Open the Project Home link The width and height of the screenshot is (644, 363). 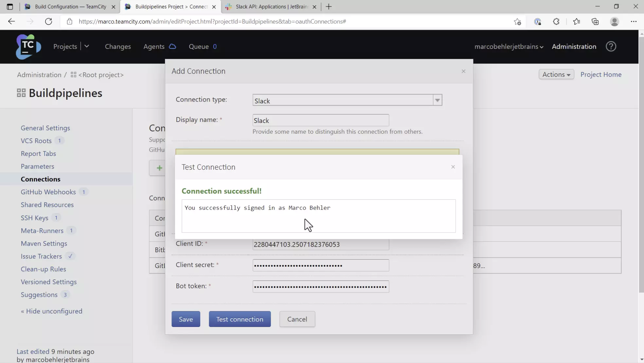601,74
